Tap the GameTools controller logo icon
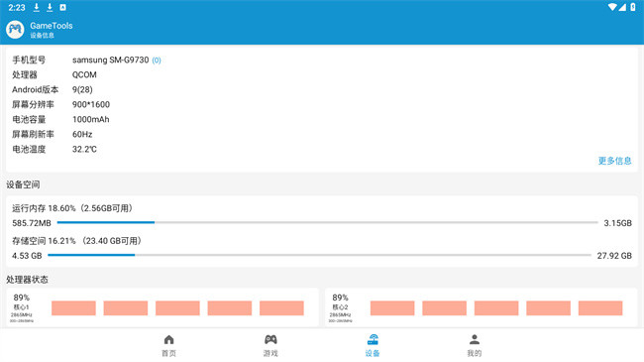Viewport: 644px width, 362px height. tap(15, 30)
